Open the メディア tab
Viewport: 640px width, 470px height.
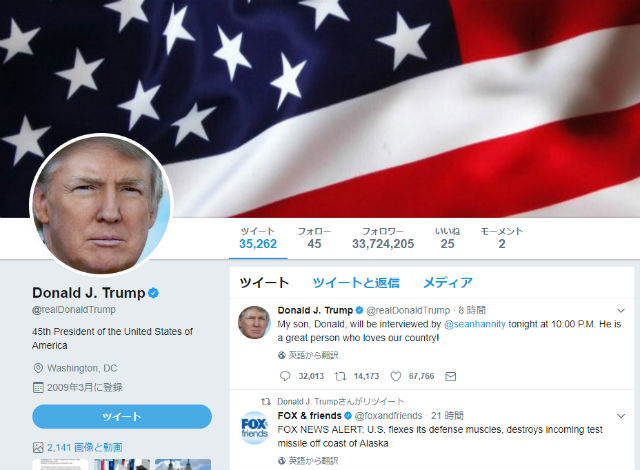(x=448, y=283)
